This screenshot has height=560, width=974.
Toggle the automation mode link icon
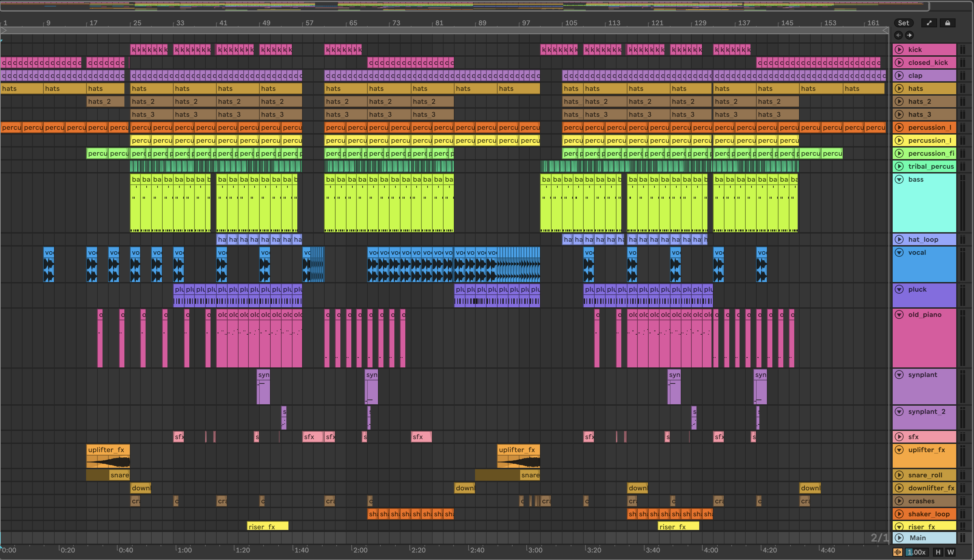[929, 23]
